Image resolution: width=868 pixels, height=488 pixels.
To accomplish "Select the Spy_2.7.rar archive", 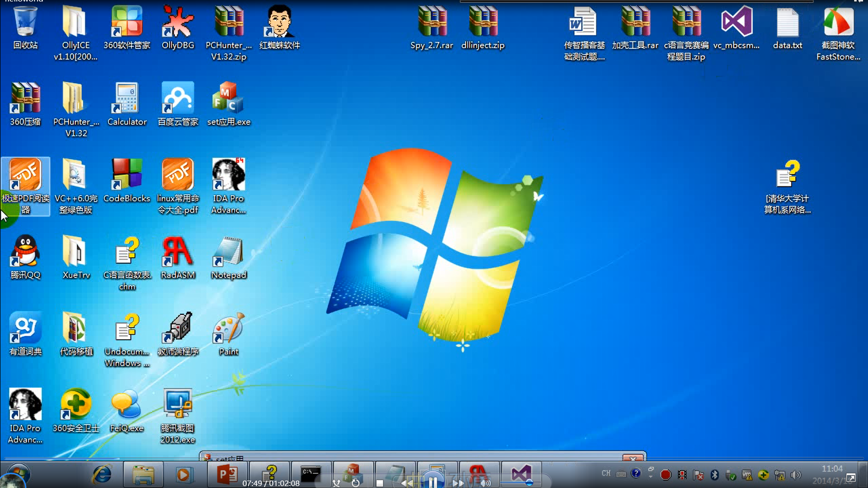I will pyautogui.click(x=432, y=28).
